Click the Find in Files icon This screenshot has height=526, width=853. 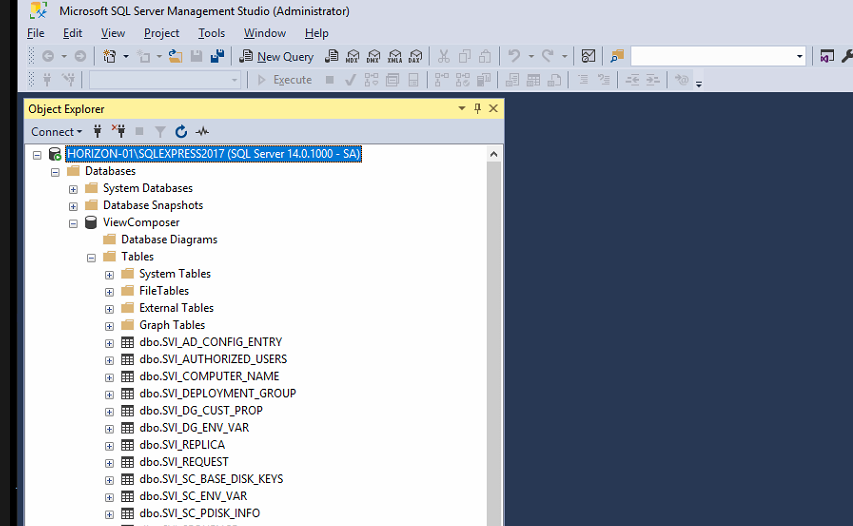pyautogui.click(x=617, y=56)
